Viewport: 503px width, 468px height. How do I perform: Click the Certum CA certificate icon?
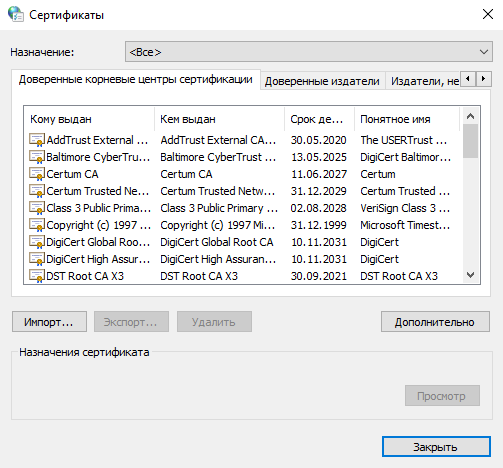tap(37, 174)
